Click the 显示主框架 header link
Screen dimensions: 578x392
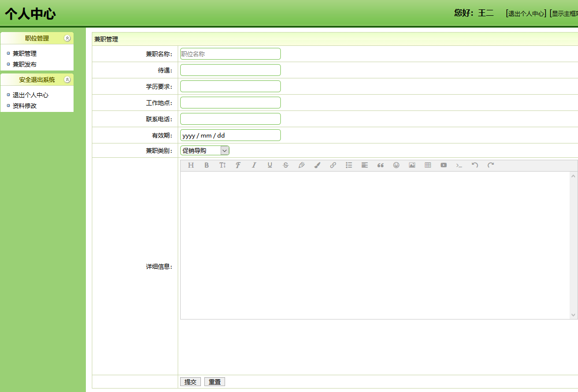564,14
